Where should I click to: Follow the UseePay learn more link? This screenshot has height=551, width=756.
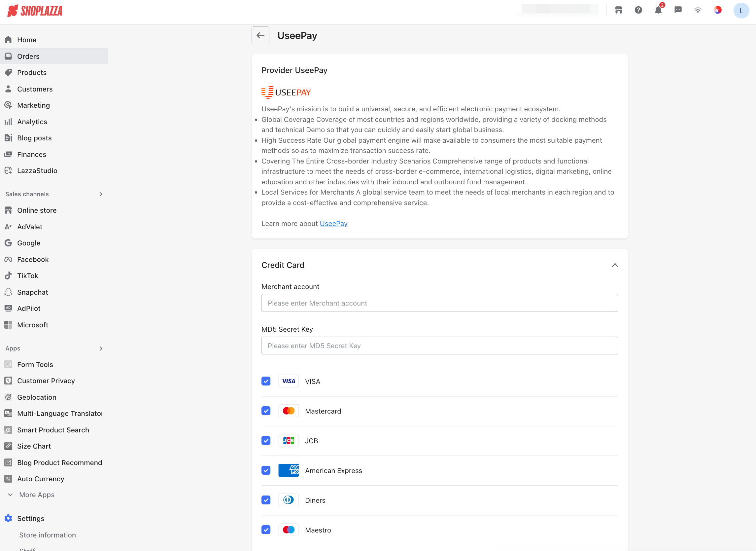[x=333, y=223]
